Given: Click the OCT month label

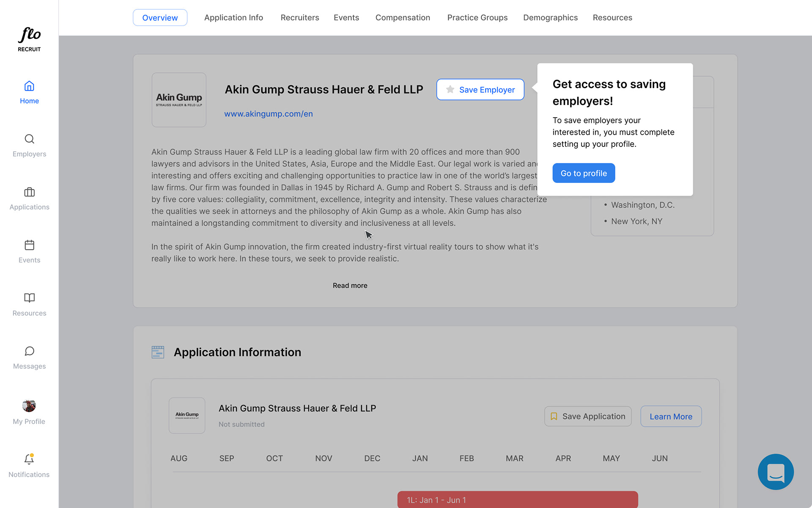Looking at the screenshot, I should click(x=274, y=458).
